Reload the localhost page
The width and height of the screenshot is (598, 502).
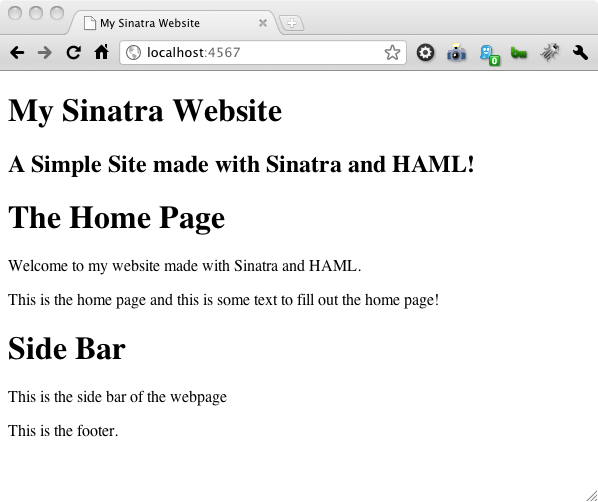[73, 52]
